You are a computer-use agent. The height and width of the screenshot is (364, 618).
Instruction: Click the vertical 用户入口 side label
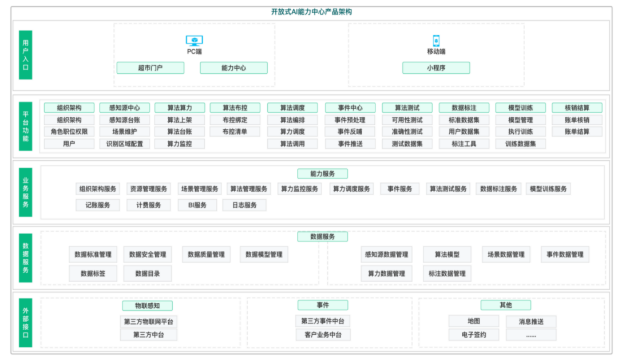[26, 55]
